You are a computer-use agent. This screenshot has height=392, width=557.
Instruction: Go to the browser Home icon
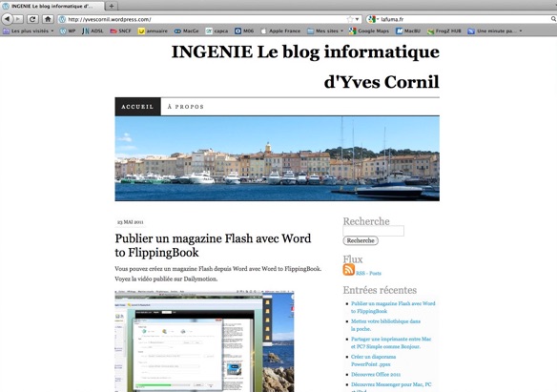tap(48, 19)
